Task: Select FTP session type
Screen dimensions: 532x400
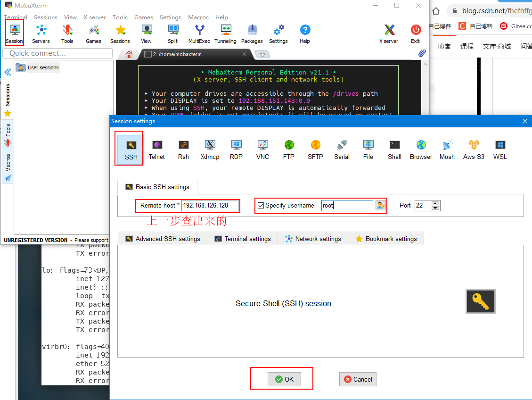Action: (289, 150)
